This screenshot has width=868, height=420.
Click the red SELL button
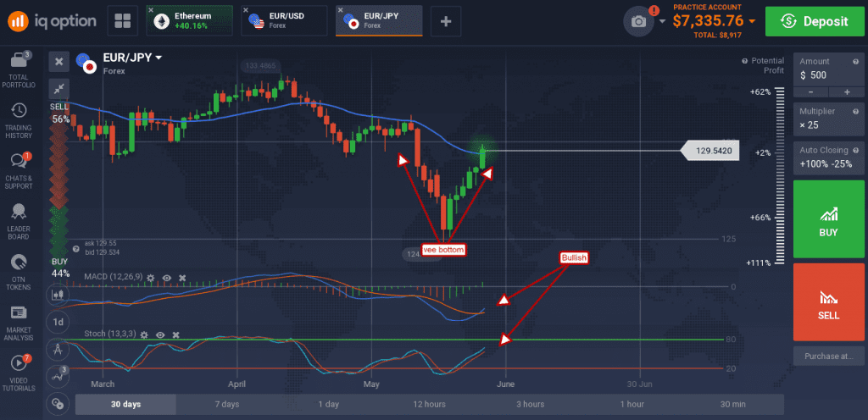(829, 301)
